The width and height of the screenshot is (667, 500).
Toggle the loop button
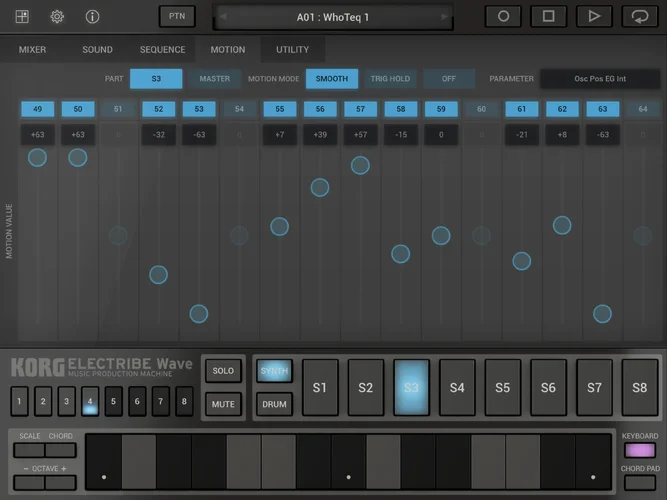tap(639, 16)
